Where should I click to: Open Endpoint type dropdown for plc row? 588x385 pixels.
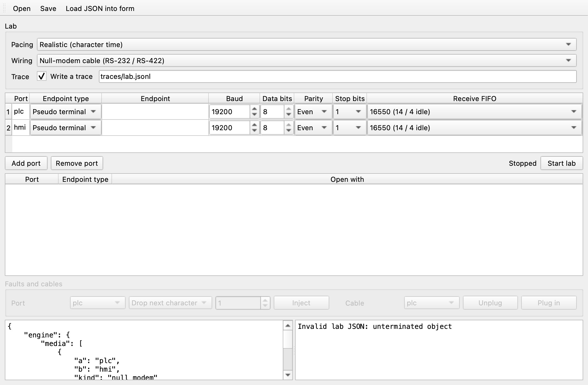pos(65,111)
